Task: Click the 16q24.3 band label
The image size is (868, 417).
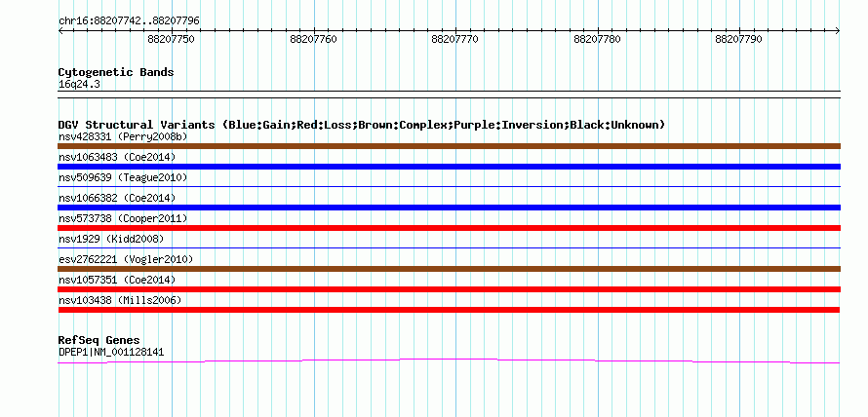Action: (x=79, y=85)
